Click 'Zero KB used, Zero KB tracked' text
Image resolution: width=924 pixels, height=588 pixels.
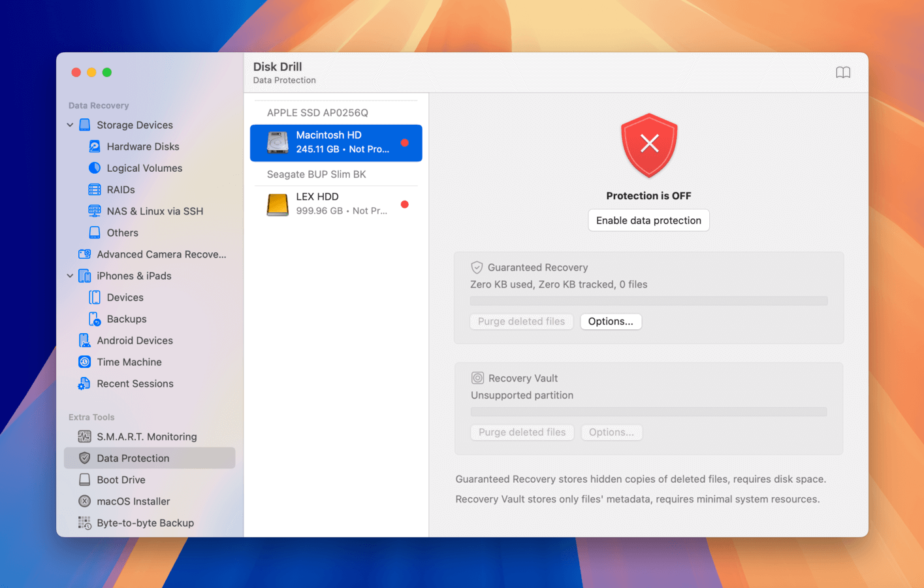558,284
